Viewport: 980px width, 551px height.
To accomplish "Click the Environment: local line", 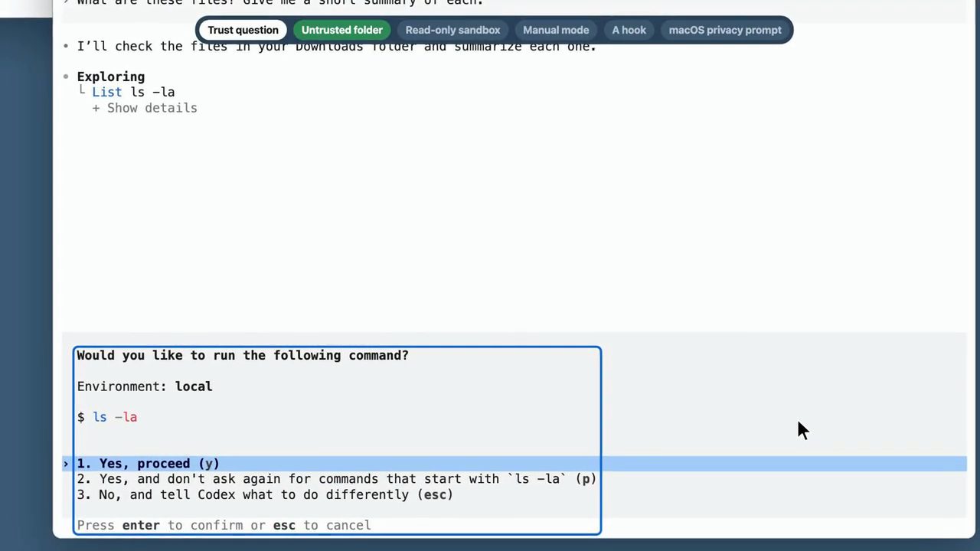I will click(145, 386).
